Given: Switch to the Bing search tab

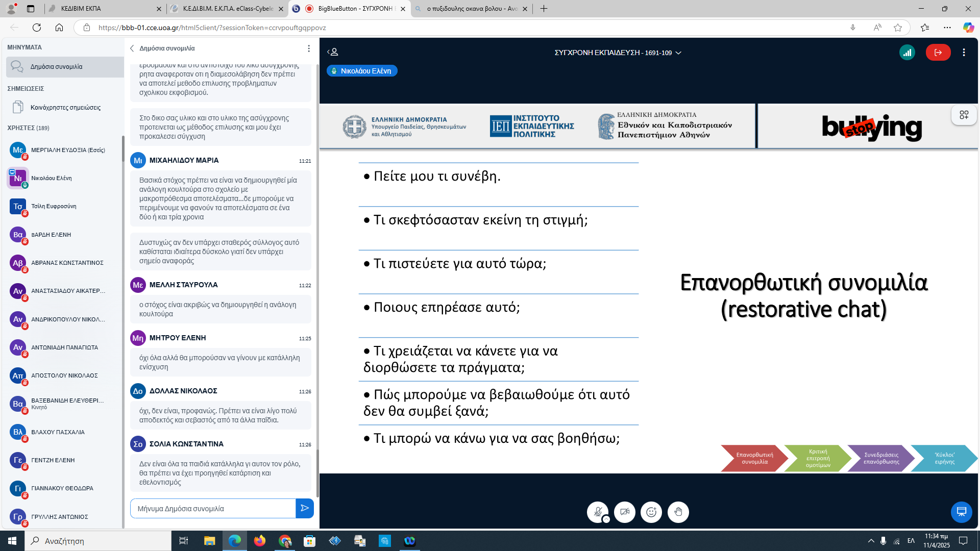Looking at the screenshot, I should click(x=471, y=9).
